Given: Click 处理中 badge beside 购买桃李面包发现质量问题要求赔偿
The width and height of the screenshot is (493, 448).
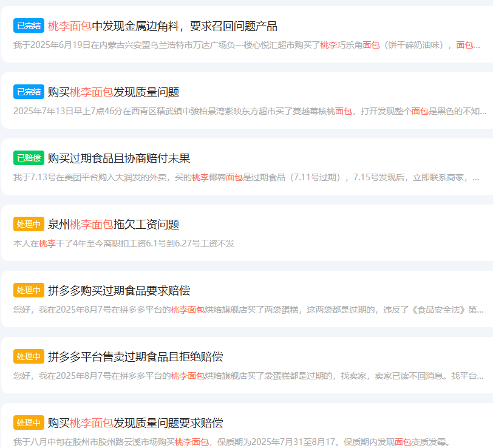Looking at the screenshot, I should (x=29, y=423).
